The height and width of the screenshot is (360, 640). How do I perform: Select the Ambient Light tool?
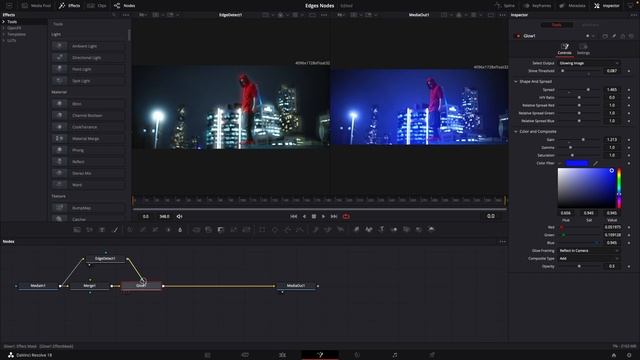pyautogui.click(x=88, y=46)
